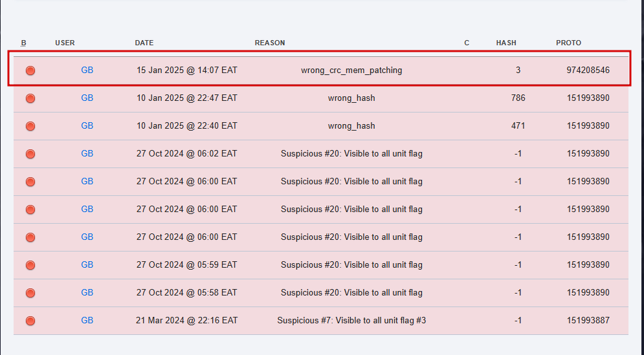This screenshot has height=355, width=644.
Task: Select the date "10 Jan 2025 @ 22:47 EAT"
Action: click(x=187, y=98)
